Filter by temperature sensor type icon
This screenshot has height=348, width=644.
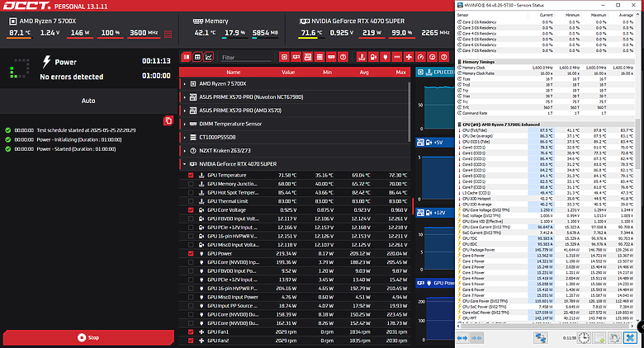click(x=362, y=57)
